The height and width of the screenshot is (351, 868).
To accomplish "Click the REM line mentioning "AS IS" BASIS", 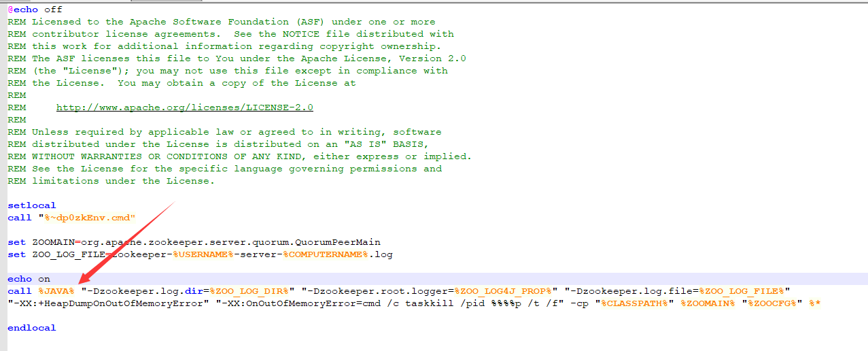I will (218, 144).
